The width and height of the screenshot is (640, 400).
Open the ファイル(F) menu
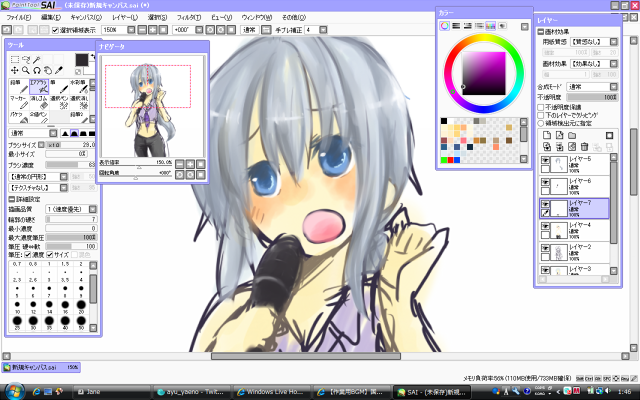click(x=18, y=18)
